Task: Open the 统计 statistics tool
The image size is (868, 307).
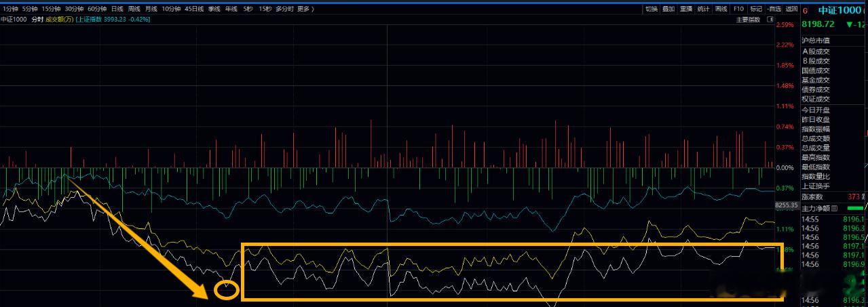Action: tap(704, 9)
